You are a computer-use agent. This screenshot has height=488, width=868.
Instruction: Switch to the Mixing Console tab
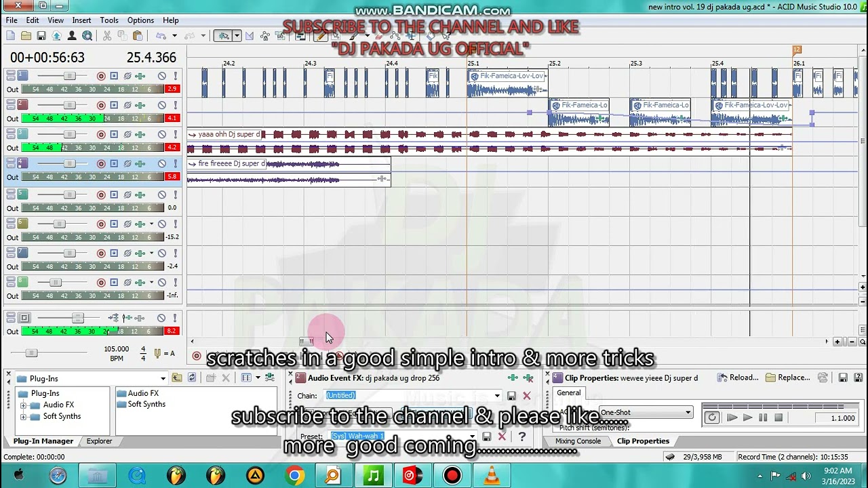(578, 441)
